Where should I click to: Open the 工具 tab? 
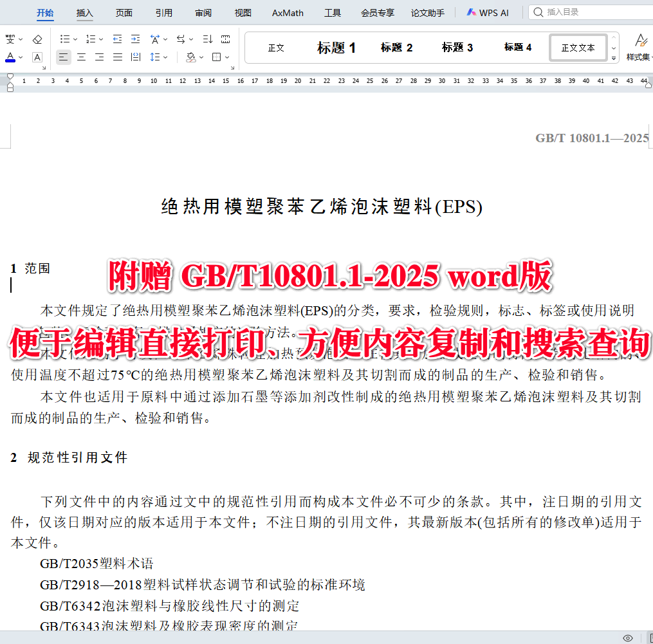point(333,13)
